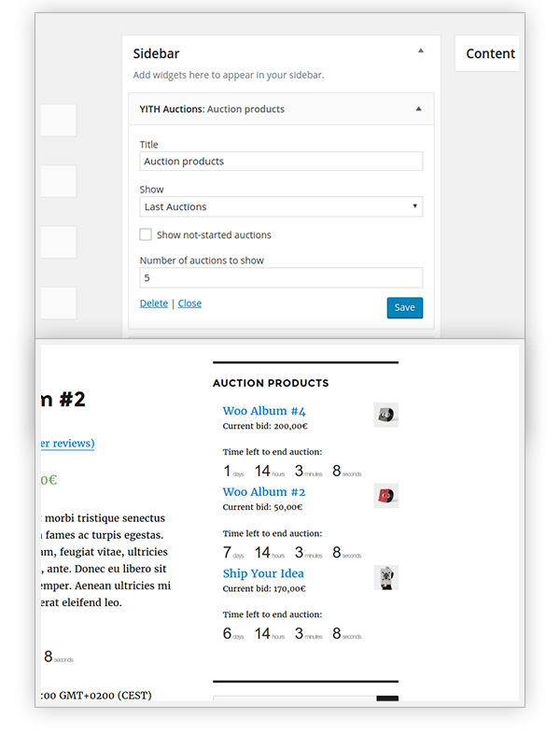Open the Woo Album #2 auction link

264,492
